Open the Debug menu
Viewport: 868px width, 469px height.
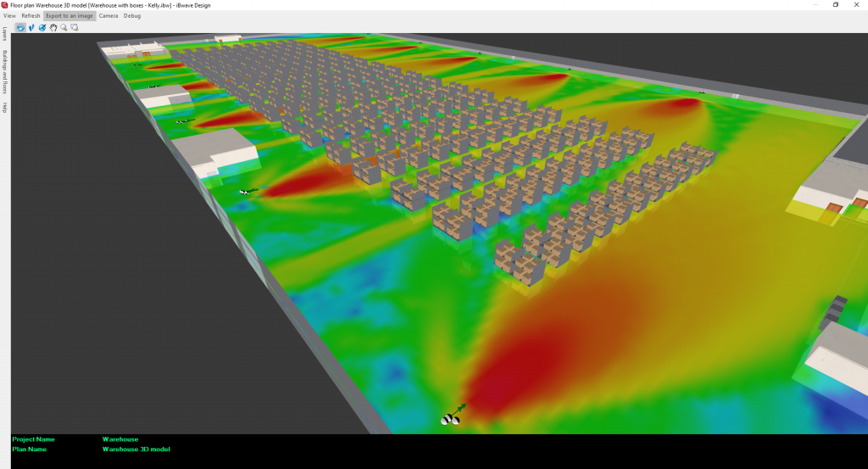tap(131, 15)
